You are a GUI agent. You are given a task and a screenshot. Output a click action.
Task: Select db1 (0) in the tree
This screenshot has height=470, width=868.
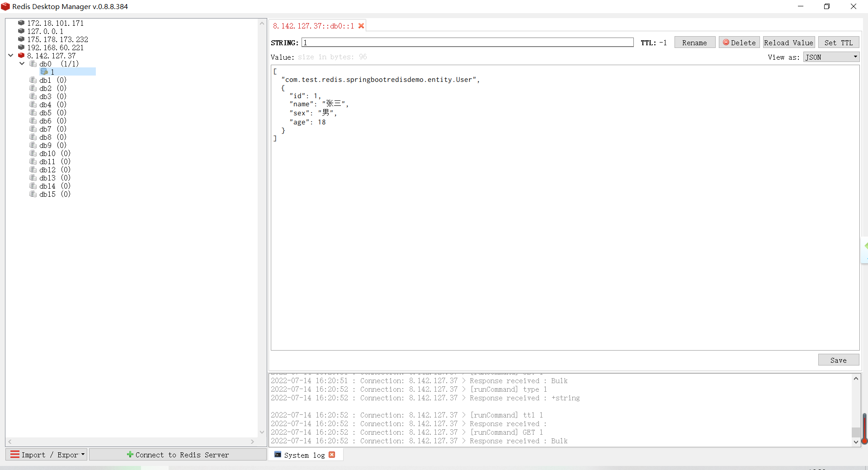[x=53, y=80]
